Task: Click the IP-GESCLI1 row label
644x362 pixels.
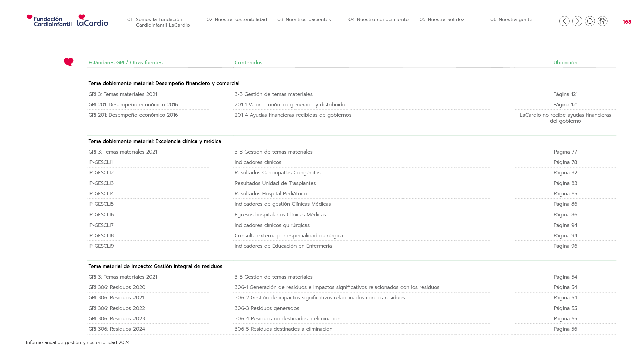Action: [100, 162]
